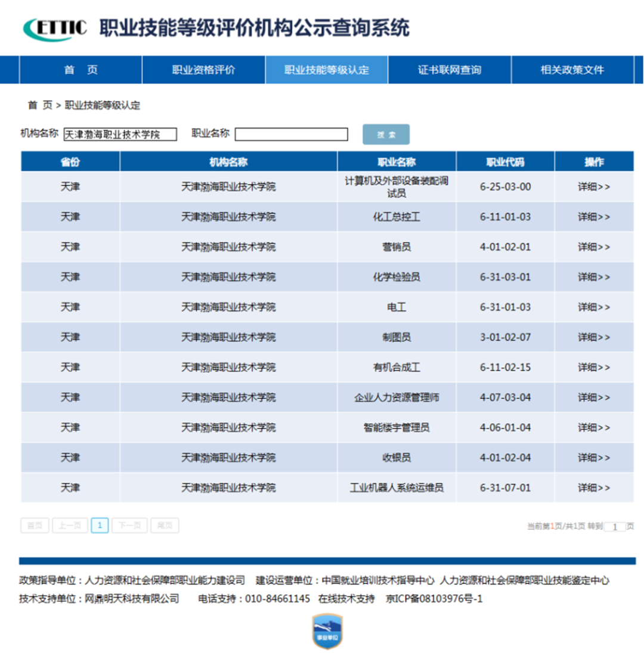
Task: Select page 1 in pagination
Action: click(x=100, y=525)
